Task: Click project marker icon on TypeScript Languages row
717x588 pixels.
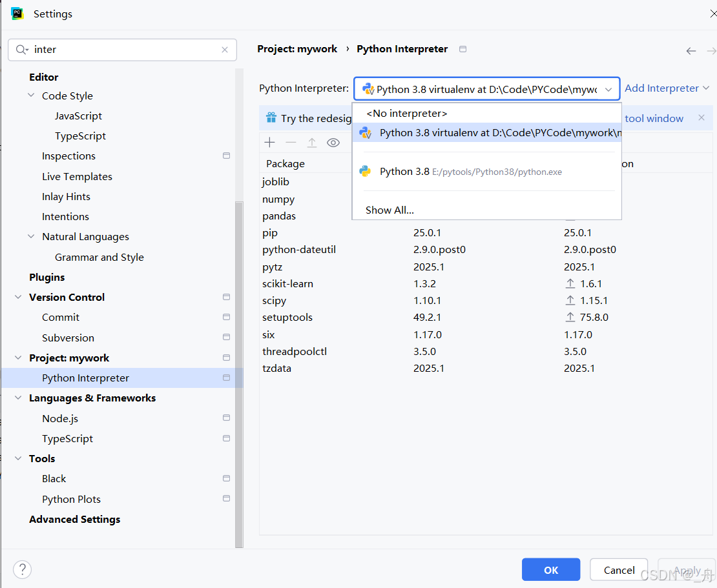Action: pyautogui.click(x=226, y=438)
